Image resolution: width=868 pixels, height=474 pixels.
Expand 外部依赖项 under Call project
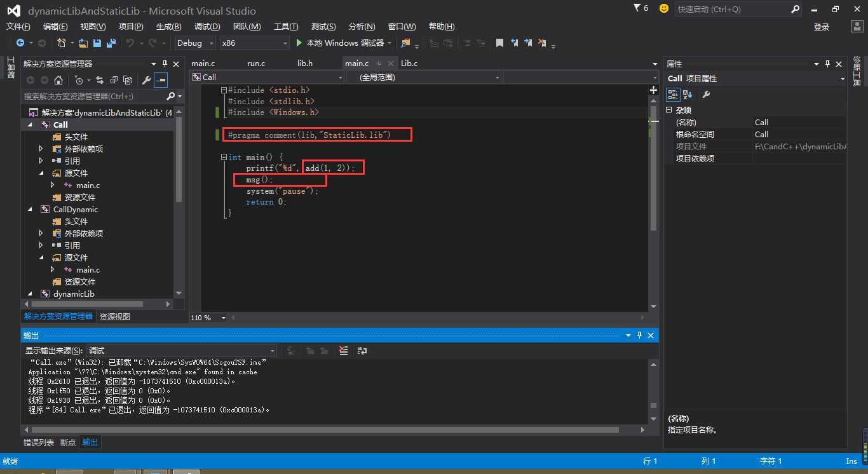pyautogui.click(x=41, y=149)
